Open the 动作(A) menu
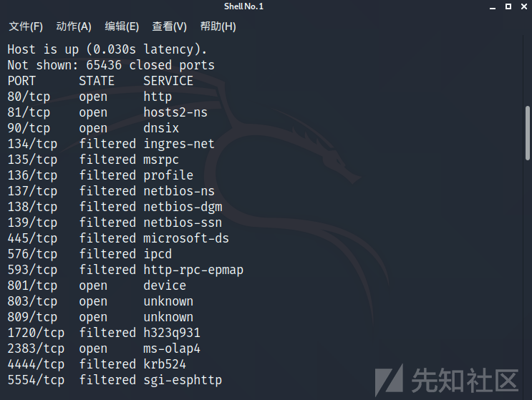This screenshot has width=532, height=400. 74,26
